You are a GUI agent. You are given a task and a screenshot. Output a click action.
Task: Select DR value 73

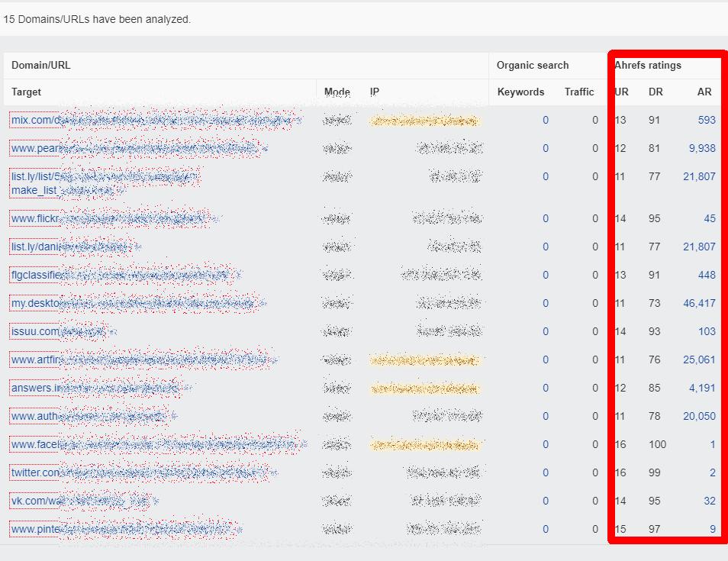(655, 304)
